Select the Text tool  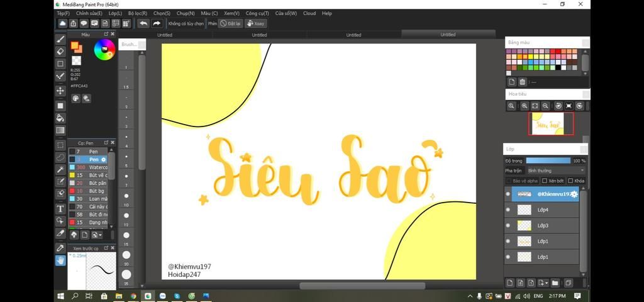click(x=60, y=209)
